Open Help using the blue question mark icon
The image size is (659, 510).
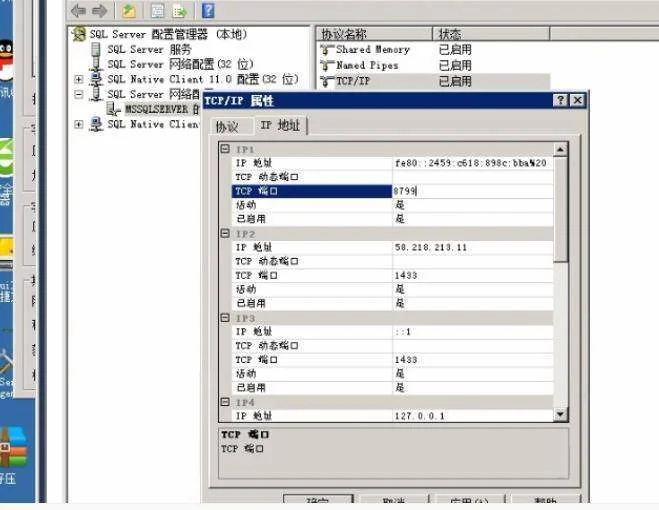click(x=208, y=11)
